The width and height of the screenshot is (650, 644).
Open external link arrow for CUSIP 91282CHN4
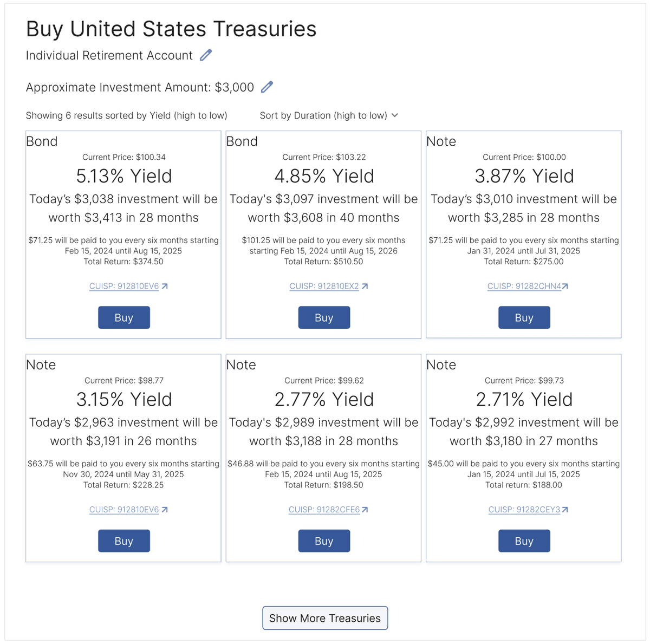[565, 287]
